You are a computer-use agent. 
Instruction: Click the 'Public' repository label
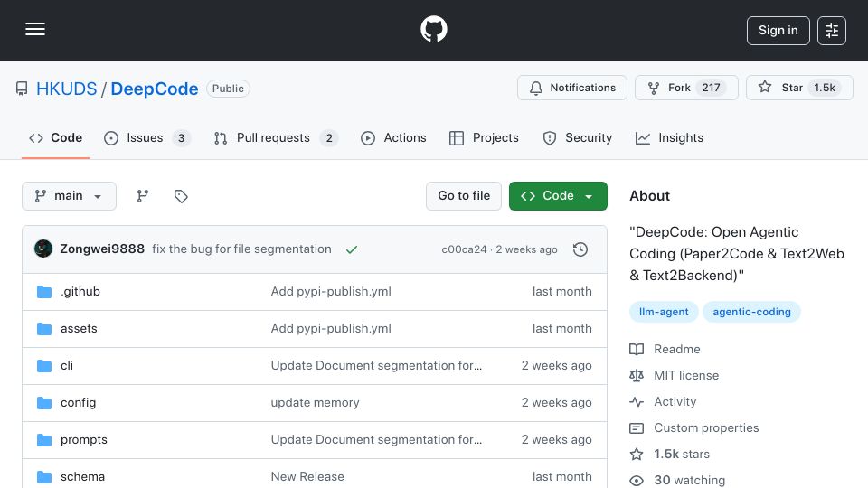228,89
